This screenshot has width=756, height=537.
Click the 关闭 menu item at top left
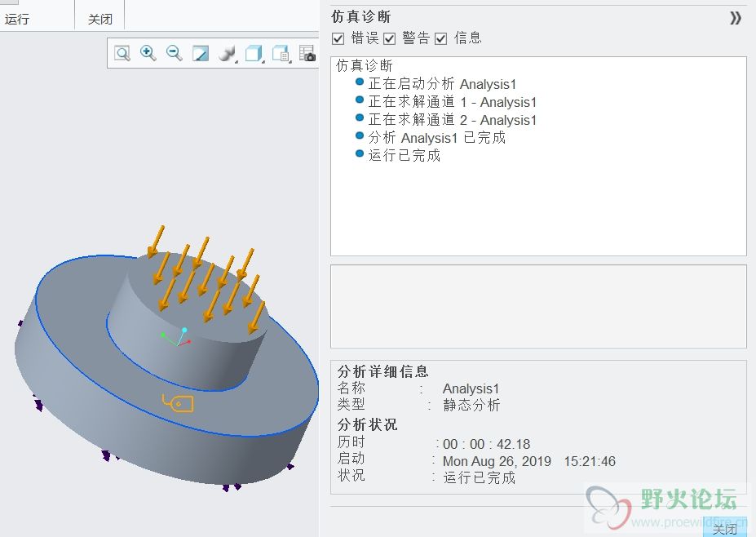coord(99,20)
